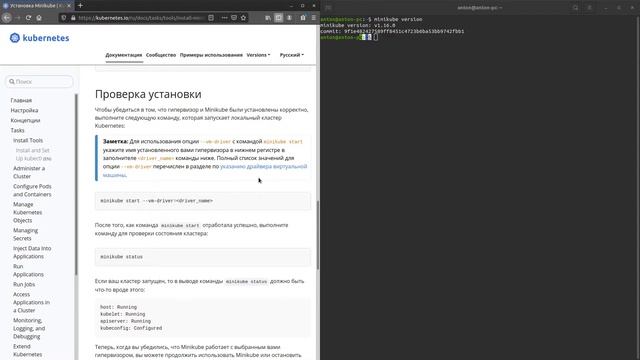Viewport: 640px width, 360px height.
Task: Close the Установка Minikube tab
Action: [x=69, y=6]
